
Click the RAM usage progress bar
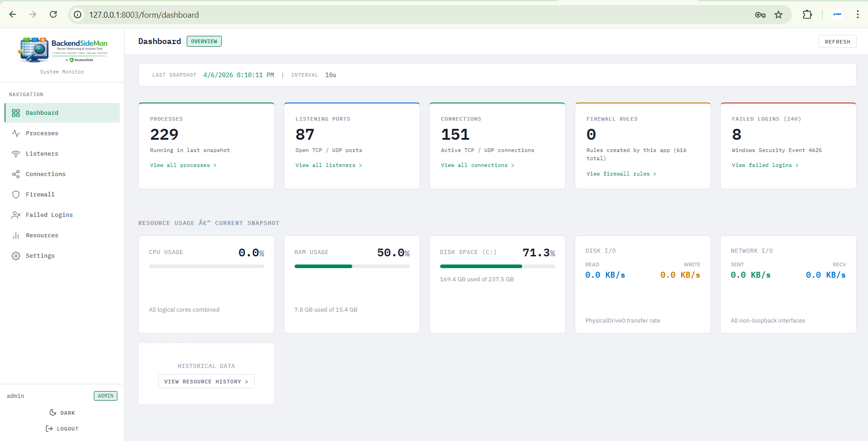pos(351,266)
